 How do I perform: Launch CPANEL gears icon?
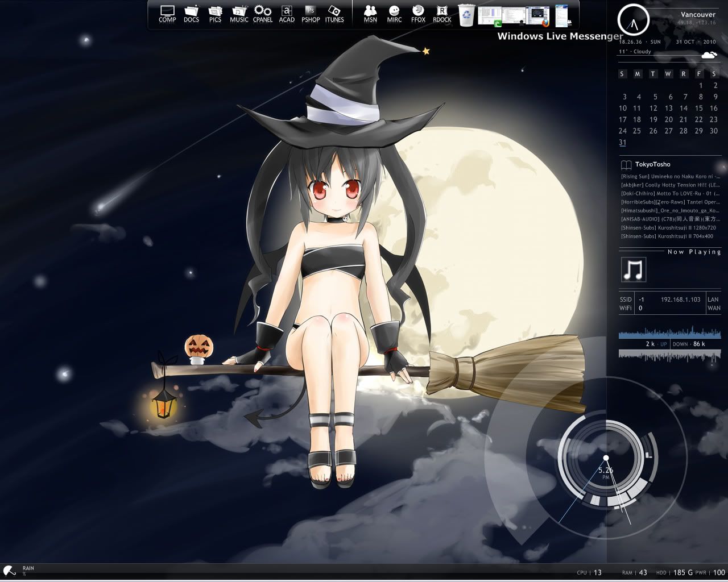click(x=263, y=14)
